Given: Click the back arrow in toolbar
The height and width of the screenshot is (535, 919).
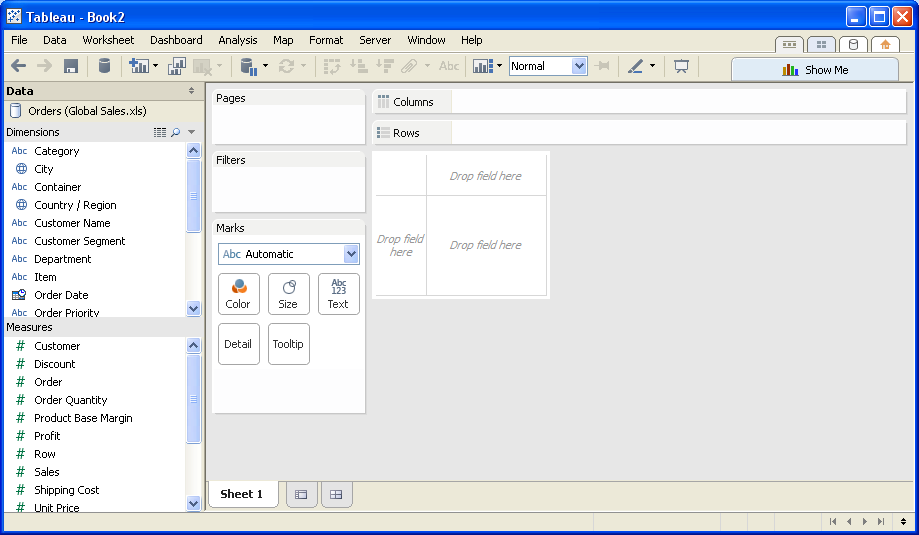Looking at the screenshot, I should point(18,66).
